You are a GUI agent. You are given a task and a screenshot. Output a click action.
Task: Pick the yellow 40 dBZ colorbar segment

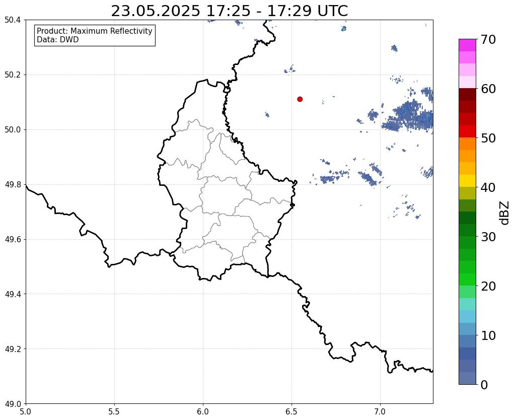(x=467, y=181)
